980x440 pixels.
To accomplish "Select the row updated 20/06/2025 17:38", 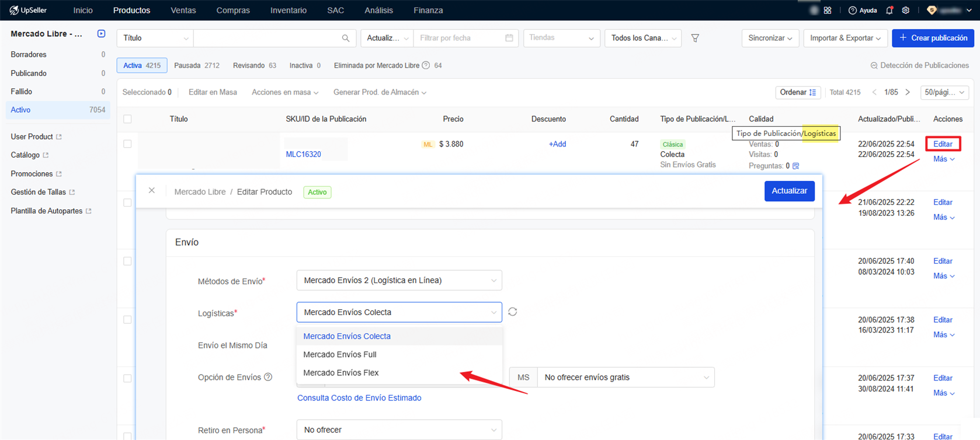I will pyautogui.click(x=127, y=320).
